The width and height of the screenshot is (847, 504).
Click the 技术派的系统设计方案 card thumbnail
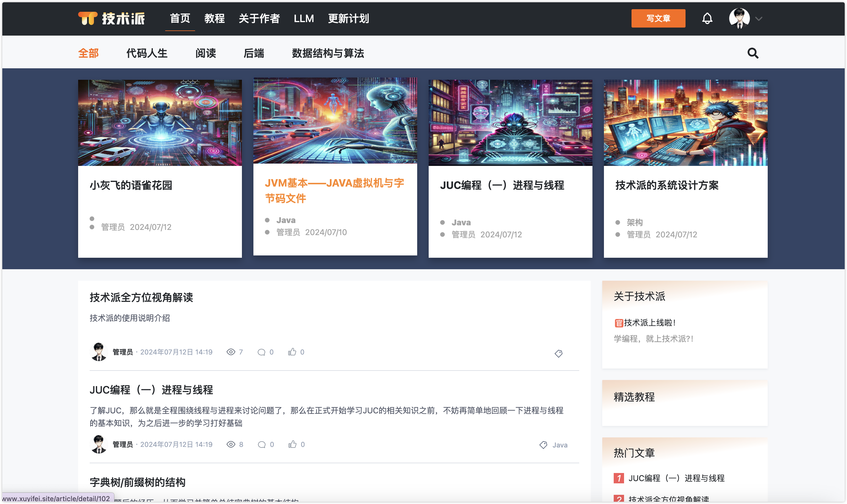[x=685, y=123]
